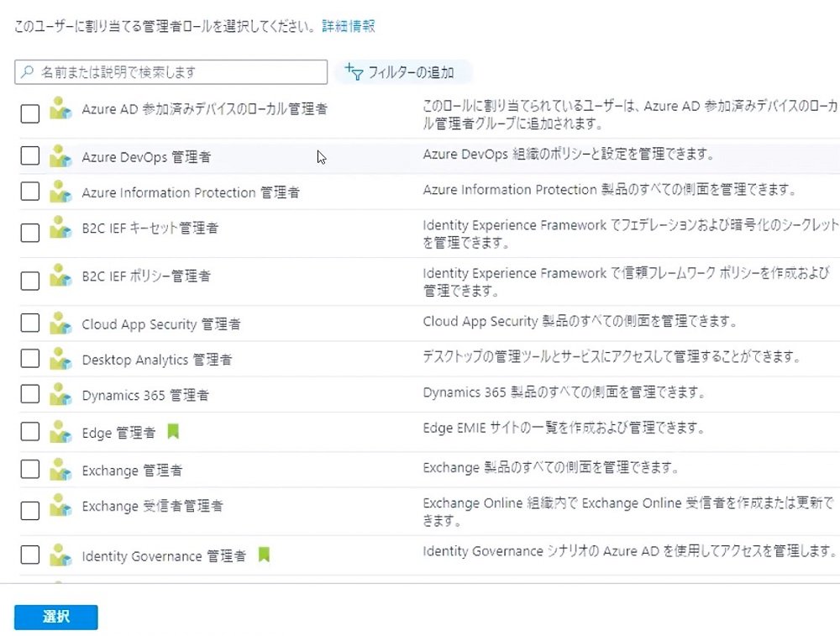
Task: Click role icon beside Exchange 管理者
Action: coord(60,469)
